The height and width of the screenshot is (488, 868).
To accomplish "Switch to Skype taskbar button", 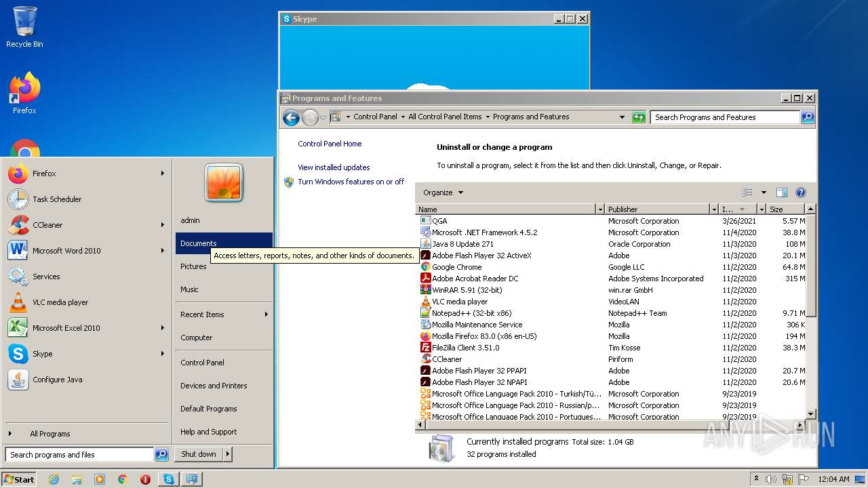I will [168, 479].
